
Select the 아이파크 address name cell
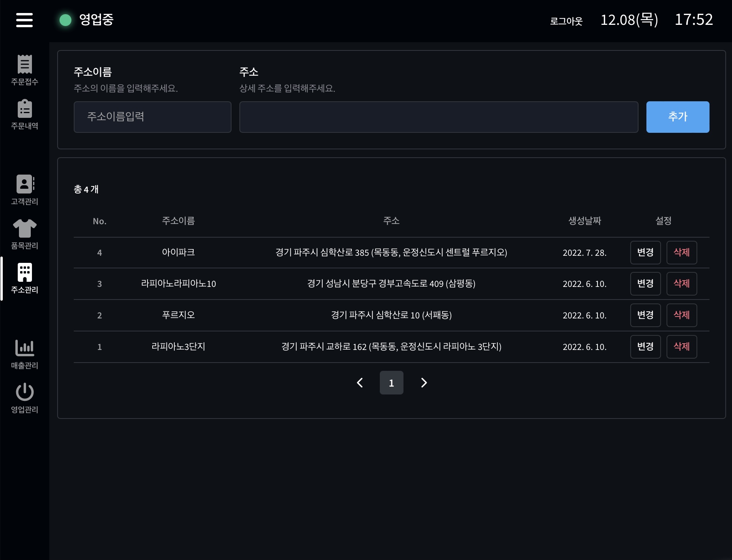[178, 253]
